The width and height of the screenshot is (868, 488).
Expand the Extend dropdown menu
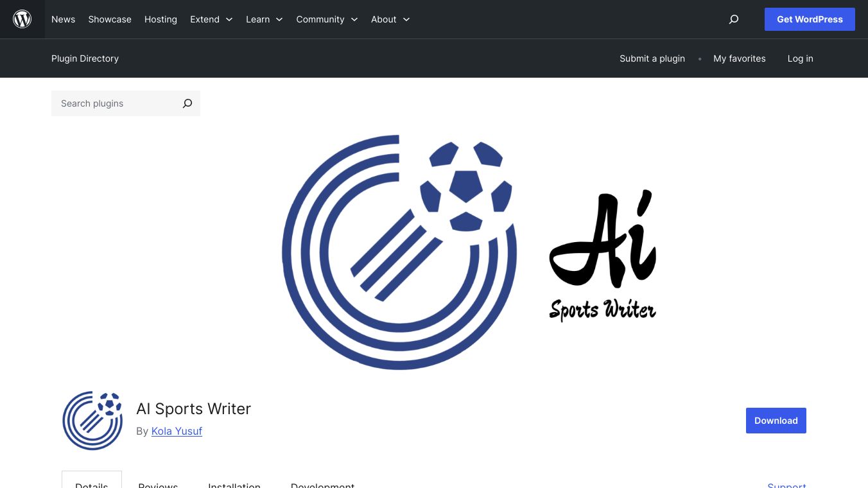coord(211,19)
